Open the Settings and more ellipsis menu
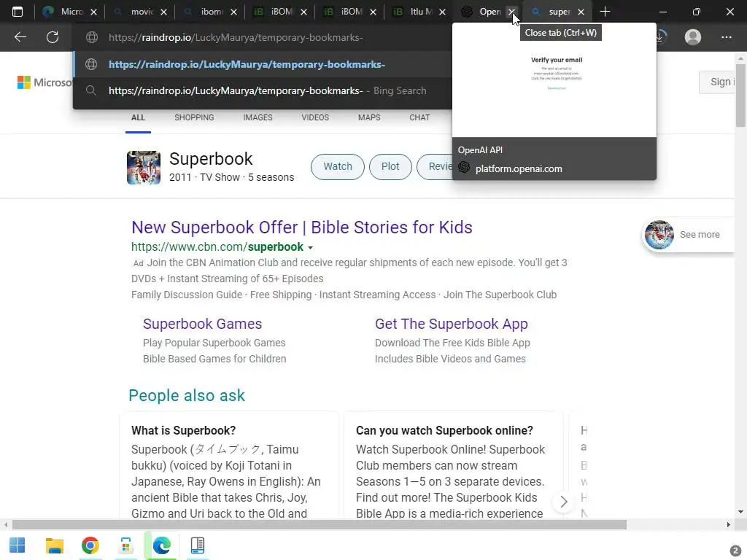This screenshot has width=747, height=560. 726,37
